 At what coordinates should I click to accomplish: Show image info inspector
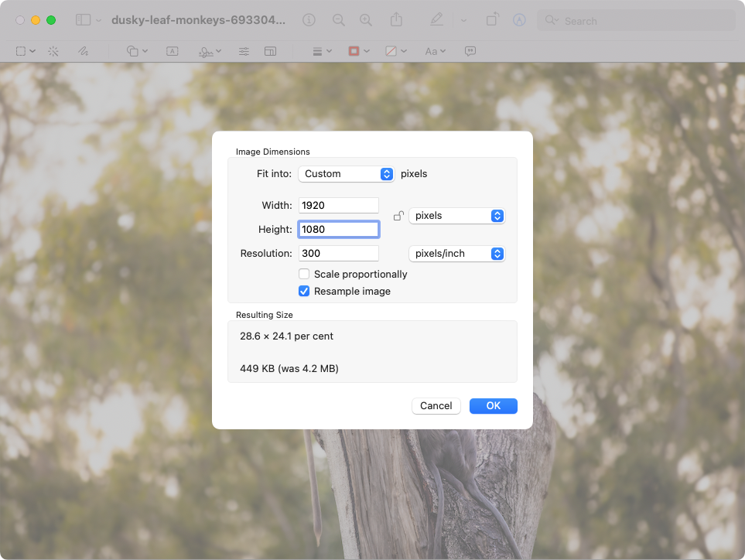click(x=309, y=20)
